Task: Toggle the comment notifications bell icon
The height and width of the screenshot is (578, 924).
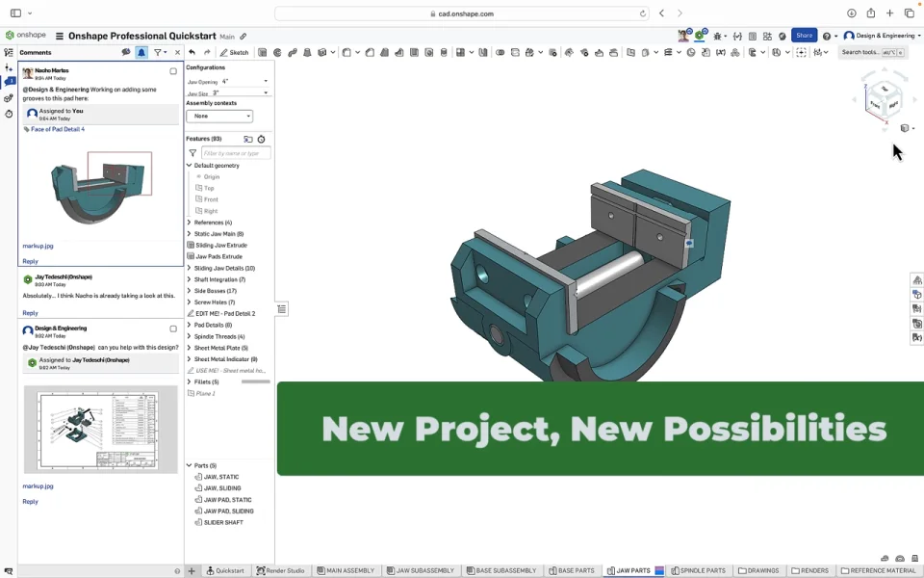Action: tap(141, 53)
